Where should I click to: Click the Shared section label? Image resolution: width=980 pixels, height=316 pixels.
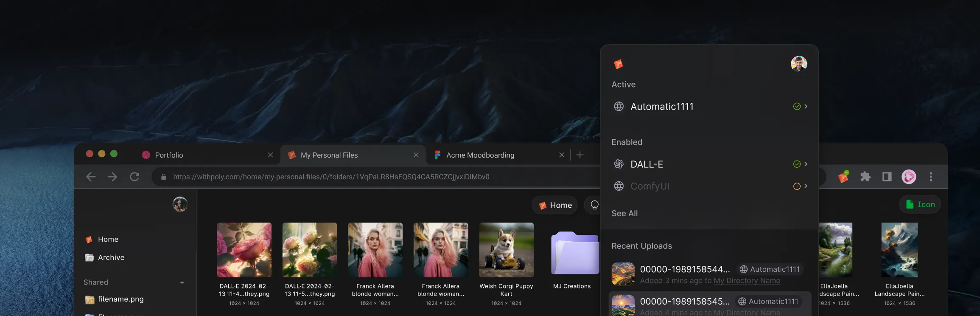tap(96, 282)
